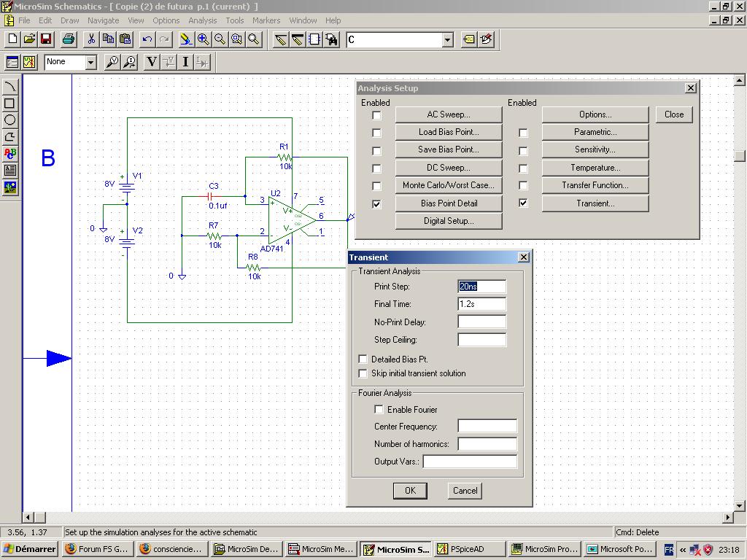Viewport: 747px width, 560px height.
Task: Open the Analysis menu
Action: pos(202,20)
